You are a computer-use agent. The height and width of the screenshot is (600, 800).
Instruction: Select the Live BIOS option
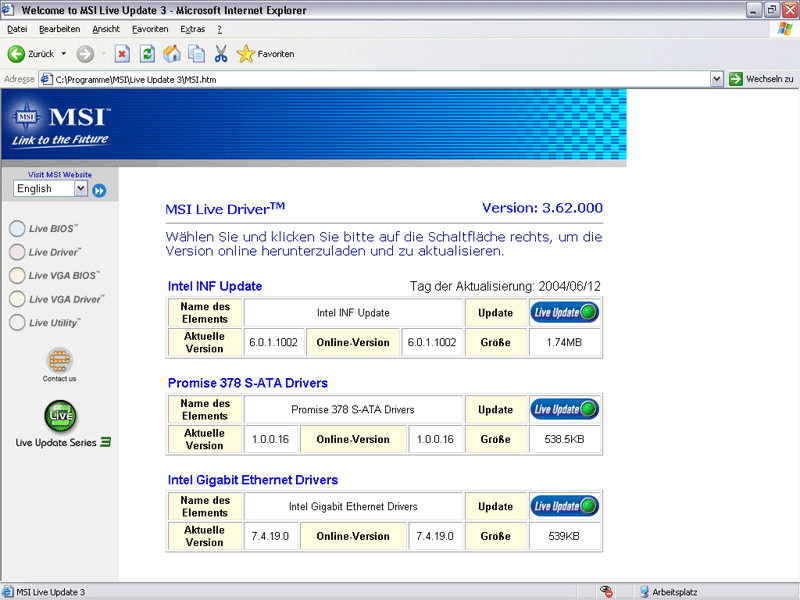(x=43, y=229)
